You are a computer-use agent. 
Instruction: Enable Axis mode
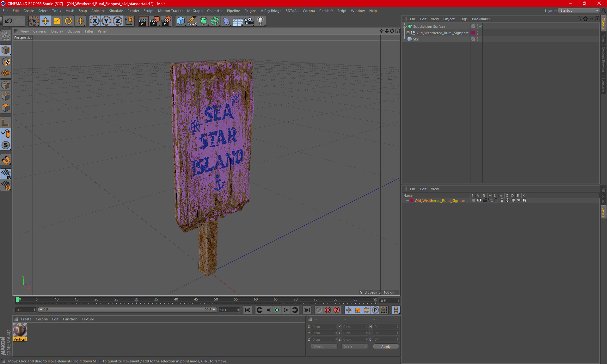[6, 122]
